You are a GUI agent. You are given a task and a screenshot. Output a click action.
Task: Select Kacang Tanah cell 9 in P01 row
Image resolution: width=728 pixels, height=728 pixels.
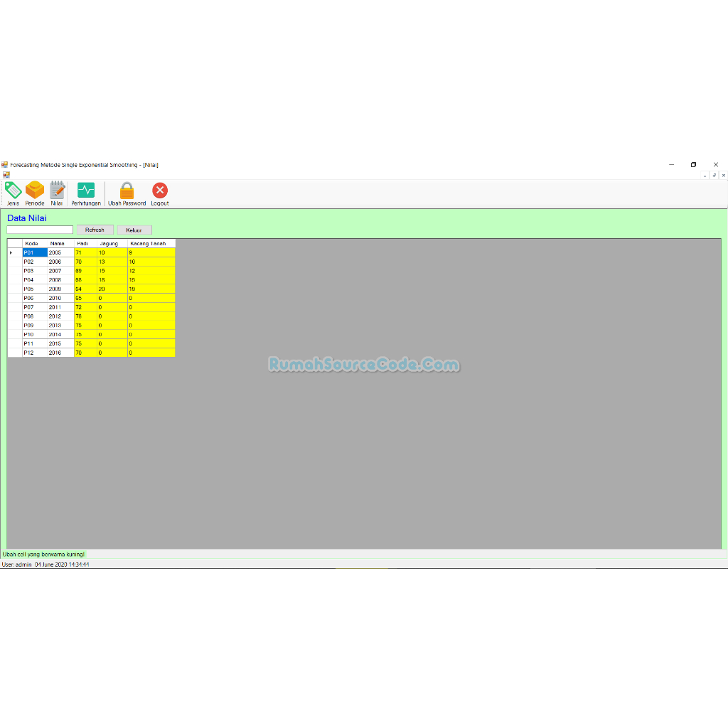151,252
